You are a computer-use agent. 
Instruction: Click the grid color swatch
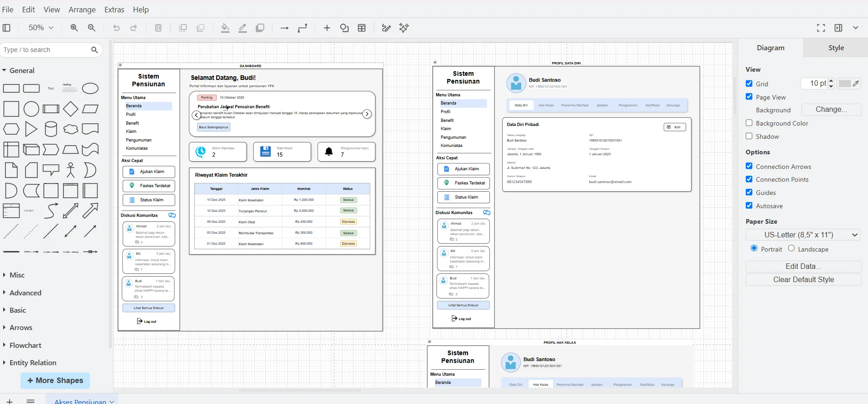coord(849,84)
